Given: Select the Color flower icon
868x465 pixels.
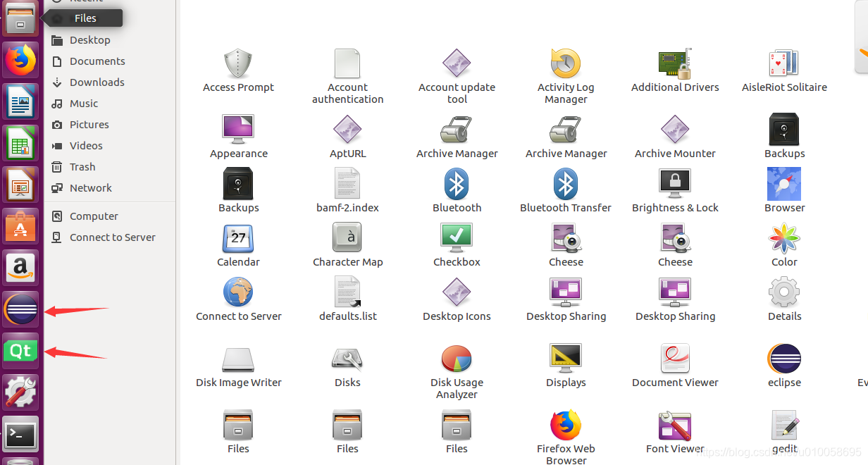Looking at the screenshot, I should coord(784,238).
